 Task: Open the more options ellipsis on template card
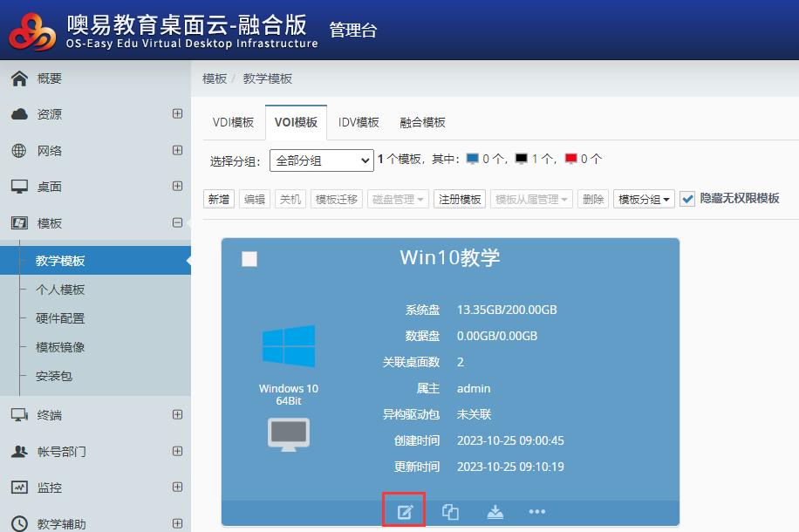[x=537, y=512]
